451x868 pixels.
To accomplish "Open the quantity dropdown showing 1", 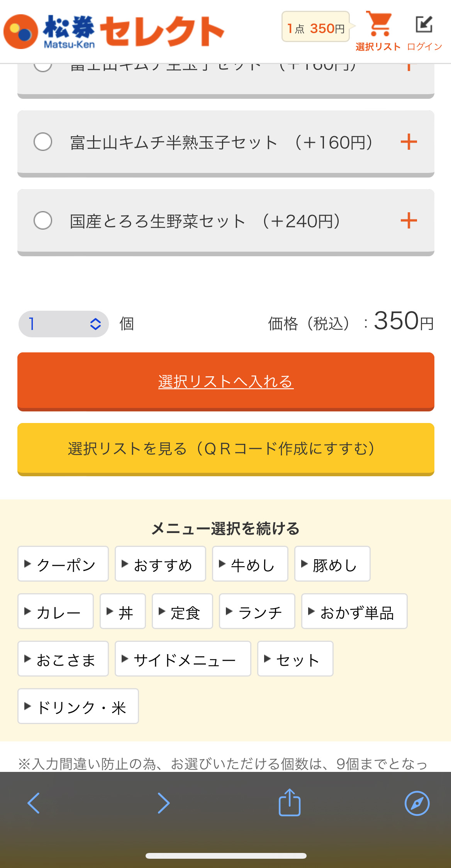I will point(64,324).
